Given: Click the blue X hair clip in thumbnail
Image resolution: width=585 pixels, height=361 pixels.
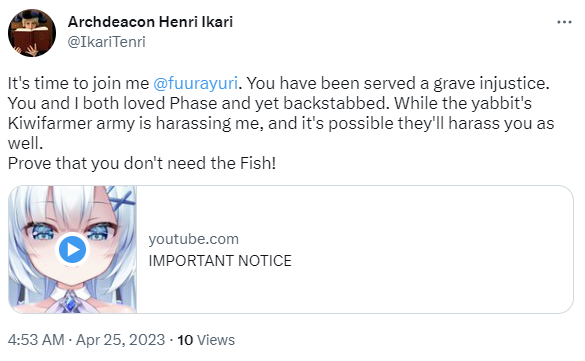Looking at the screenshot, I should click(121, 198).
